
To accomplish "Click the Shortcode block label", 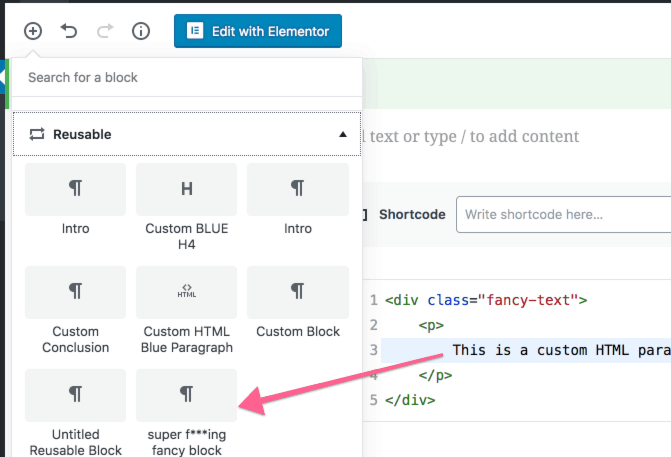I will pos(412,214).
